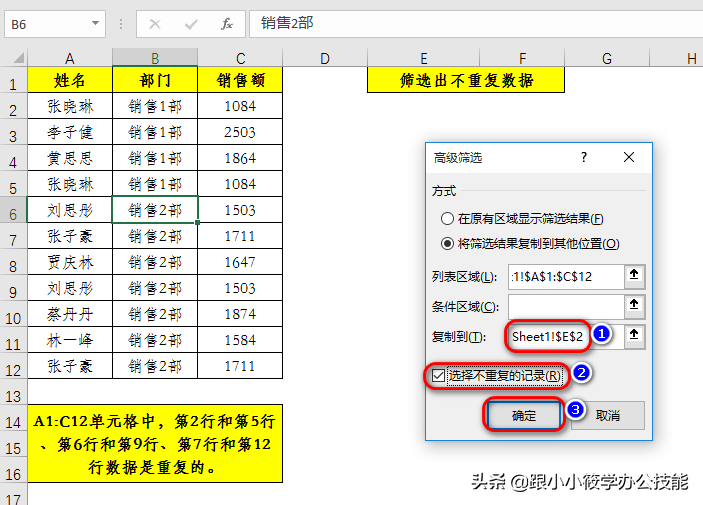Click cell 贾庆林
The image size is (703, 505).
69,262
